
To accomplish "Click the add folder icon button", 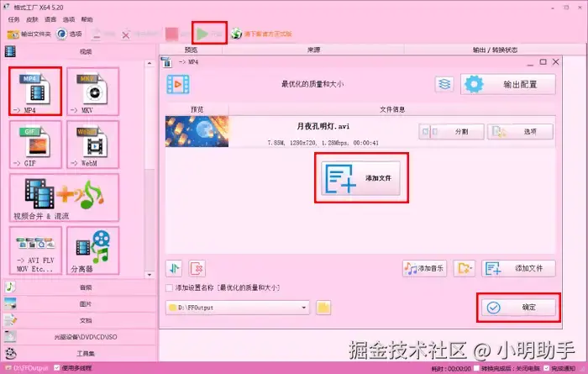I will click(464, 268).
